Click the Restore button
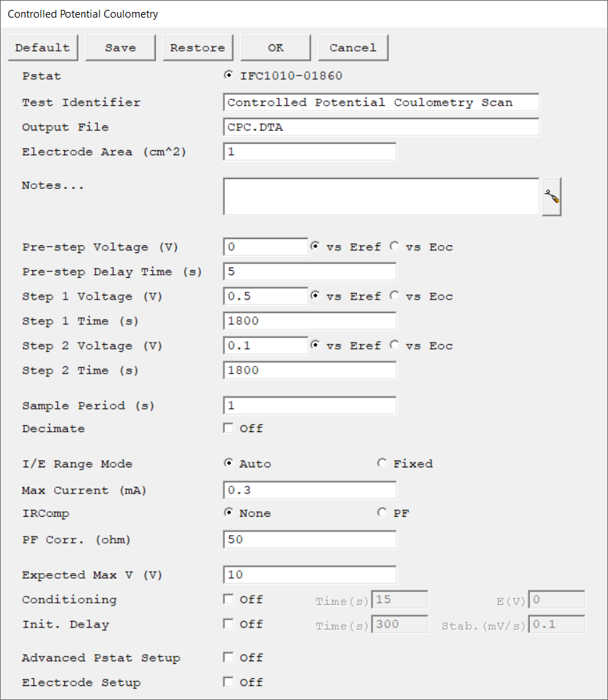This screenshot has width=608, height=700. pyautogui.click(x=198, y=48)
